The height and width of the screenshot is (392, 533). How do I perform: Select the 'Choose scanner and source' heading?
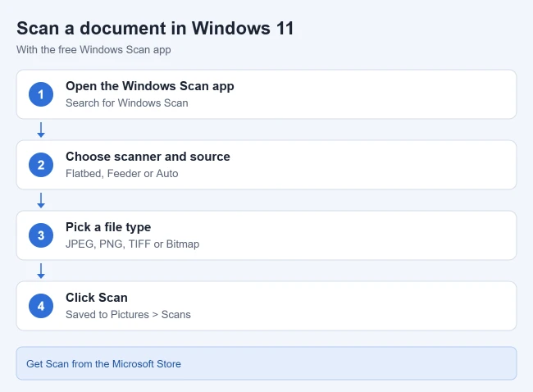point(148,157)
